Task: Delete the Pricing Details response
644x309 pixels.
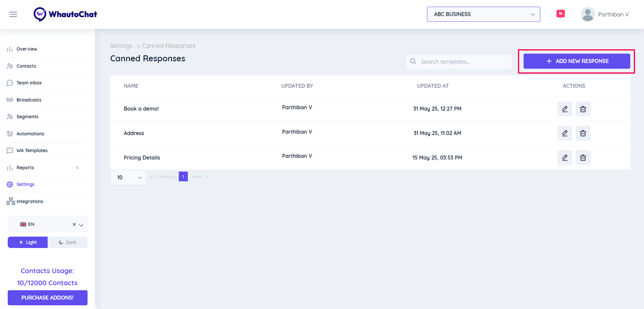Action: (x=583, y=158)
